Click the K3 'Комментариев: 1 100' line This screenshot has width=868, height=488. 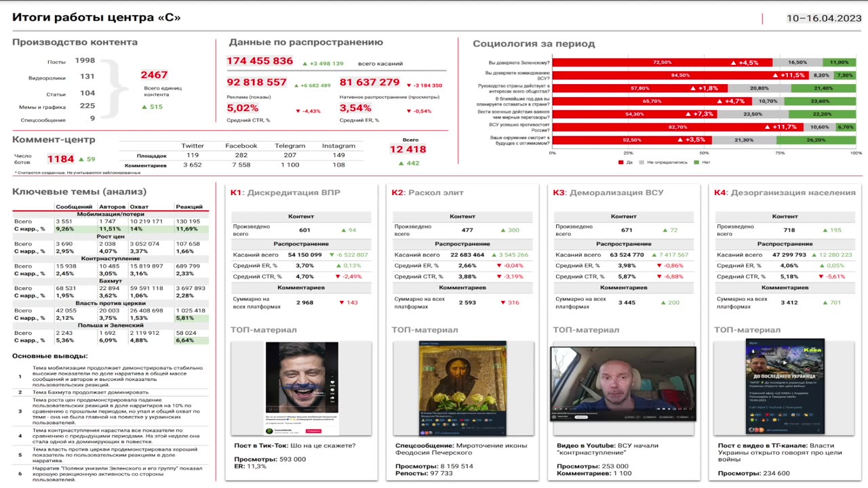(594, 474)
